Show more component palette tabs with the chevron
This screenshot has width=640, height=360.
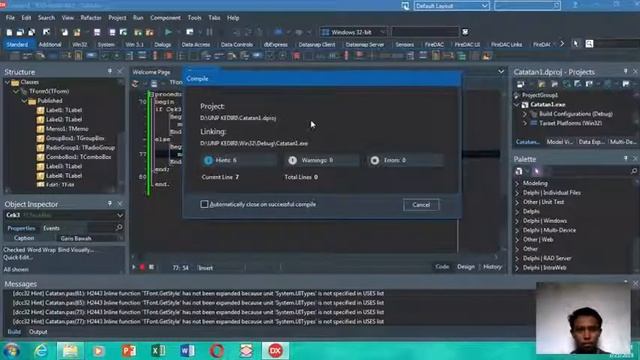tap(562, 44)
